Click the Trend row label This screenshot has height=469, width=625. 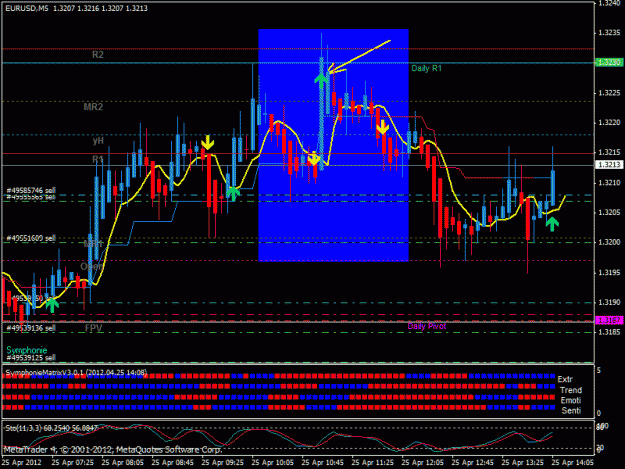click(x=571, y=390)
